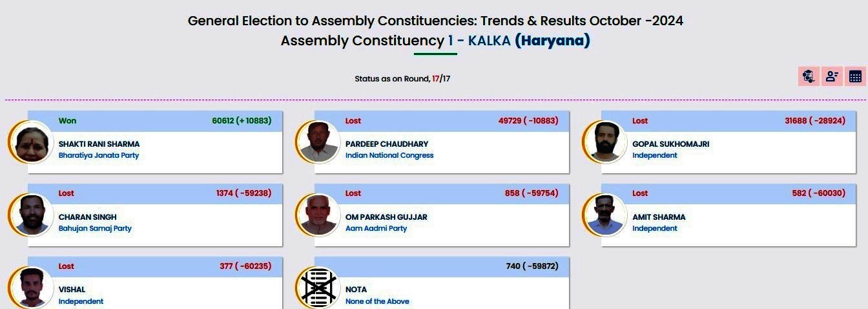Click Charan Singh's candidate photo
Image resolution: width=868 pixels, height=309 pixels.
pos(32,215)
